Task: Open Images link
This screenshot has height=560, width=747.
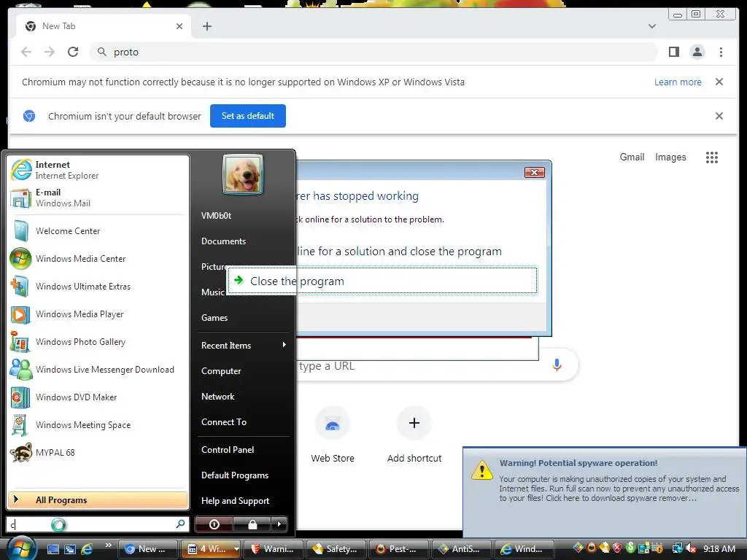Action: pos(670,157)
